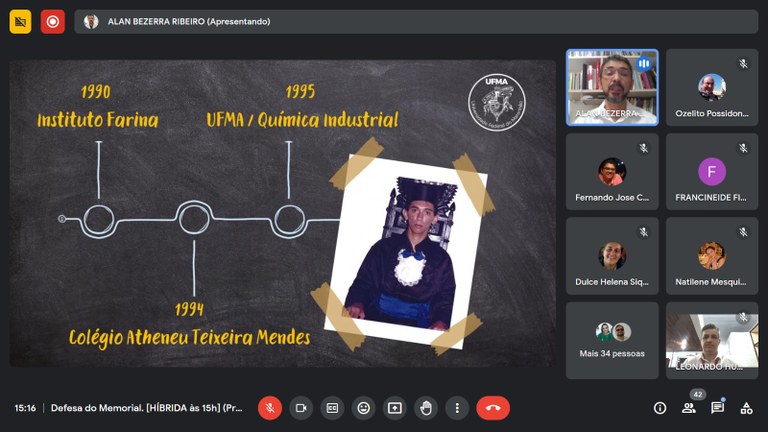Screen dimensions: 768x432
Task: Expand the 'Mais 34 pessoas' tile
Action: (612, 340)
